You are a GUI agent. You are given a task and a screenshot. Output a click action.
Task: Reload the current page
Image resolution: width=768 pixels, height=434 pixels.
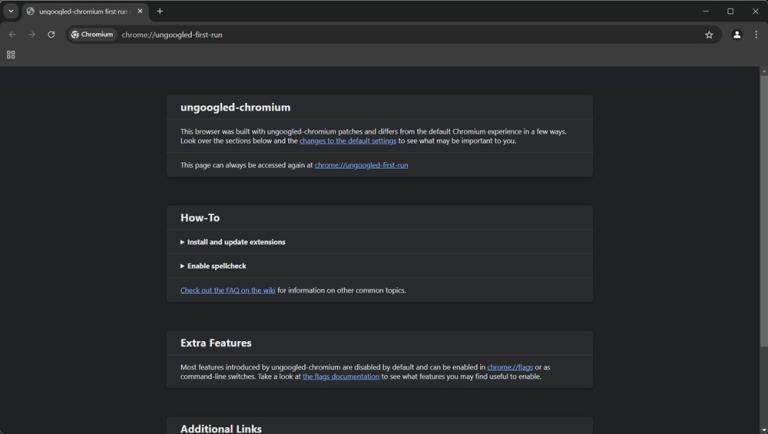click(51, 35)
